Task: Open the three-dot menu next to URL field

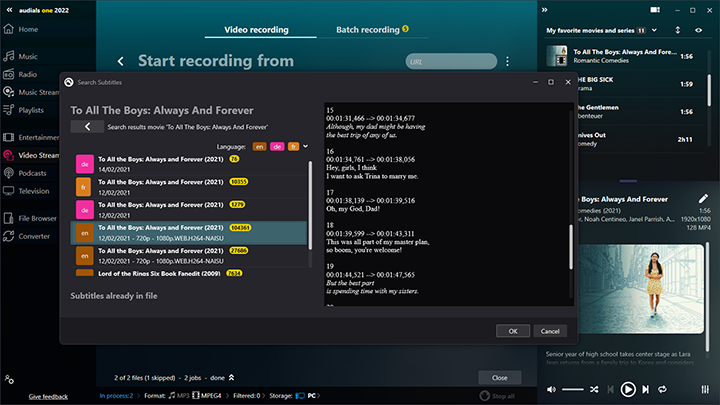Action: tap(507, 62)
